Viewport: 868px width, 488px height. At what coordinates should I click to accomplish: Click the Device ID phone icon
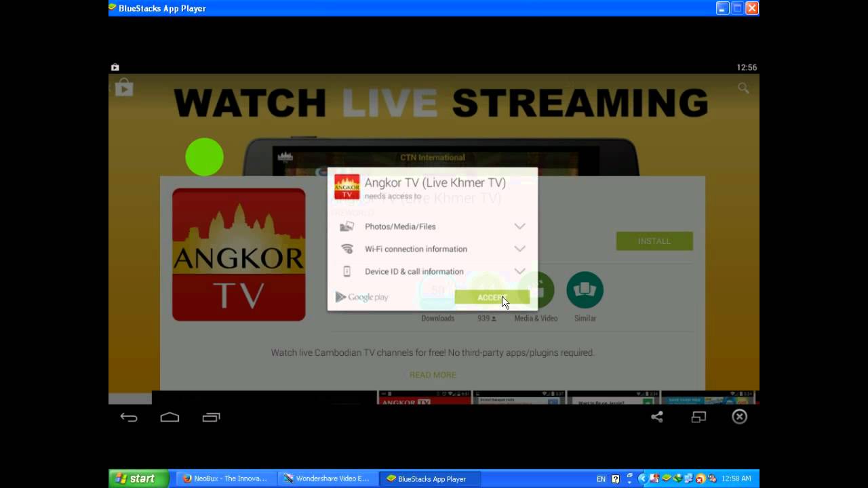pyautogui.click(x=347, y=271)
